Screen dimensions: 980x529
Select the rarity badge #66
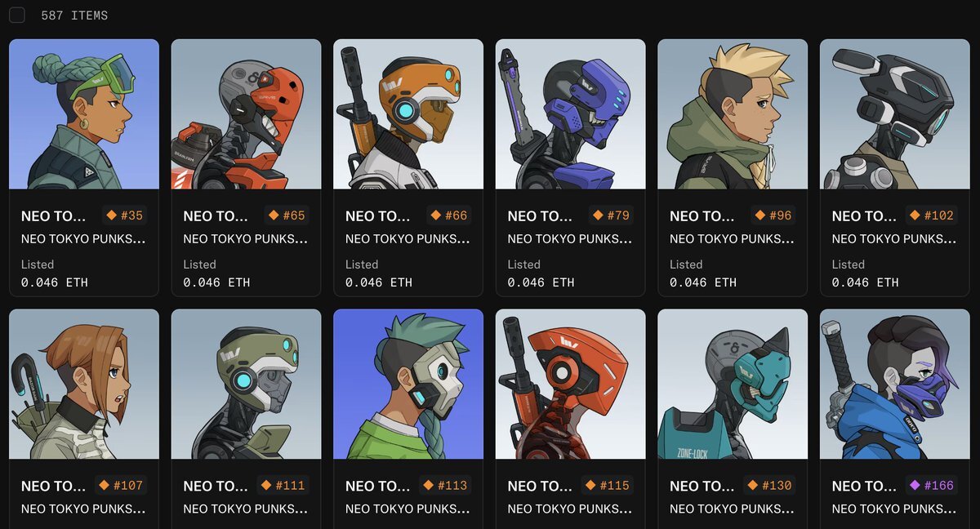tap(448, 216)
